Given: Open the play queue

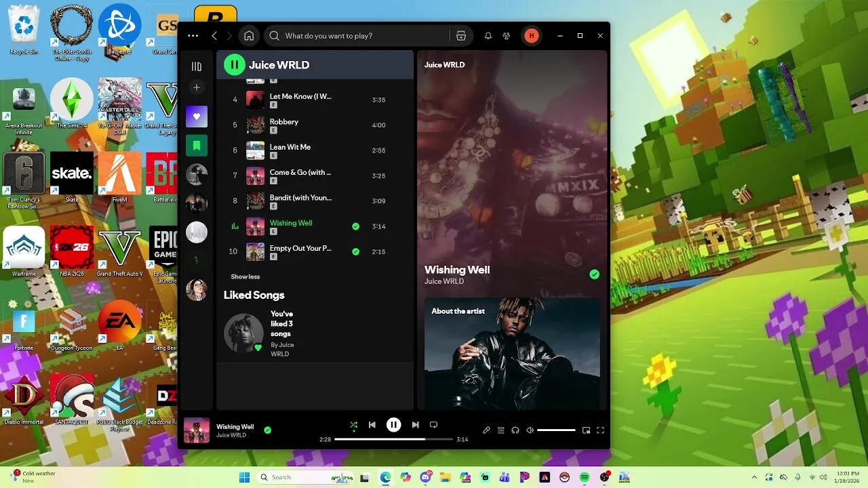Looking at the screenshot, I should [501, 430].
